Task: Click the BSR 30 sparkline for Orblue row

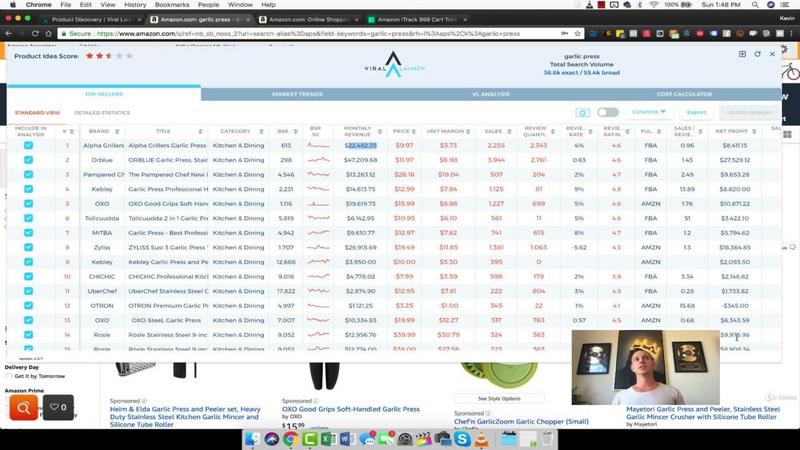Action: point(318,160)
